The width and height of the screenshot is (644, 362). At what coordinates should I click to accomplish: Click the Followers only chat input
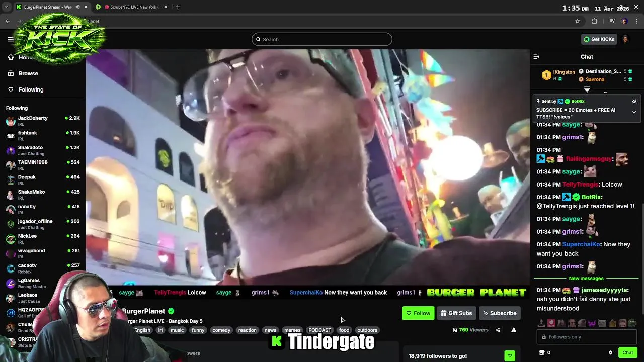pos(587,337)
